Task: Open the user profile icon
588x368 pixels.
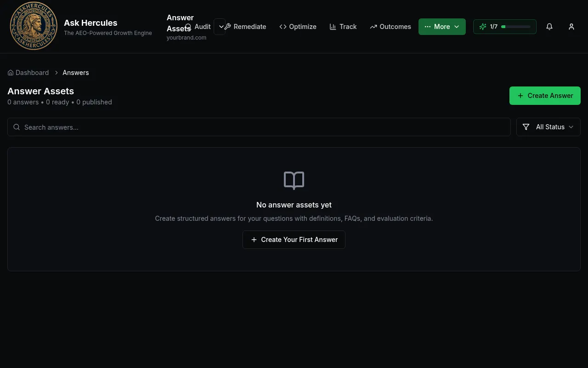Action: point(571,27)
